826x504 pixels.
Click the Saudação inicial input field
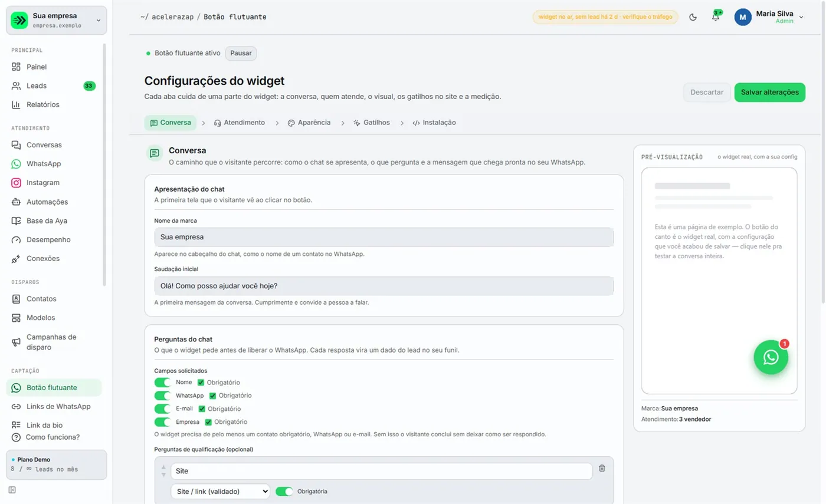tap(383, 286)
